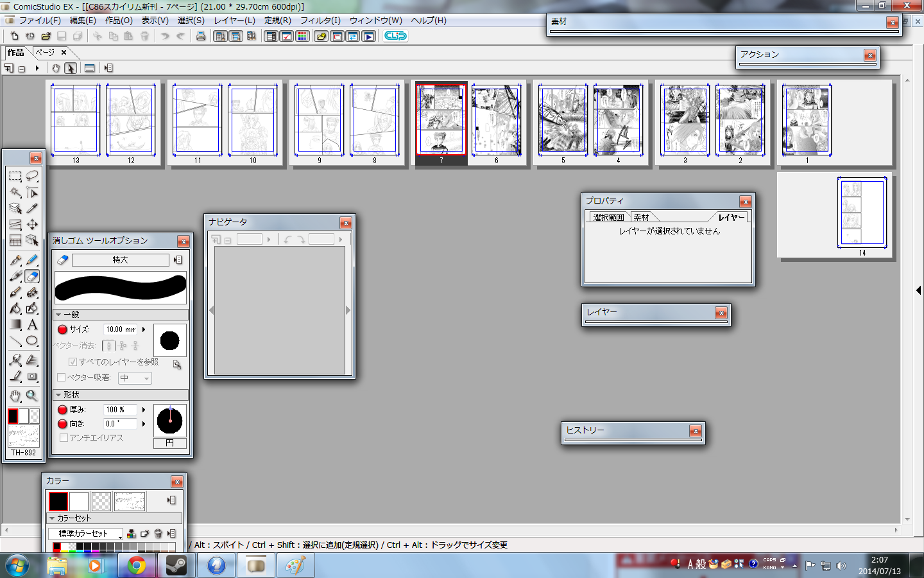Switch to the '選択範囲' tab in Properties

pos(608,218)
